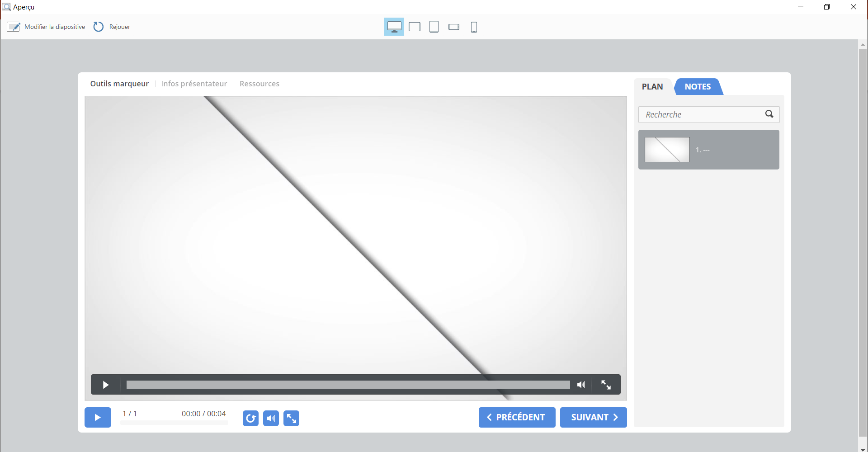
Task: Click the video seek bar
Action: 348,385
